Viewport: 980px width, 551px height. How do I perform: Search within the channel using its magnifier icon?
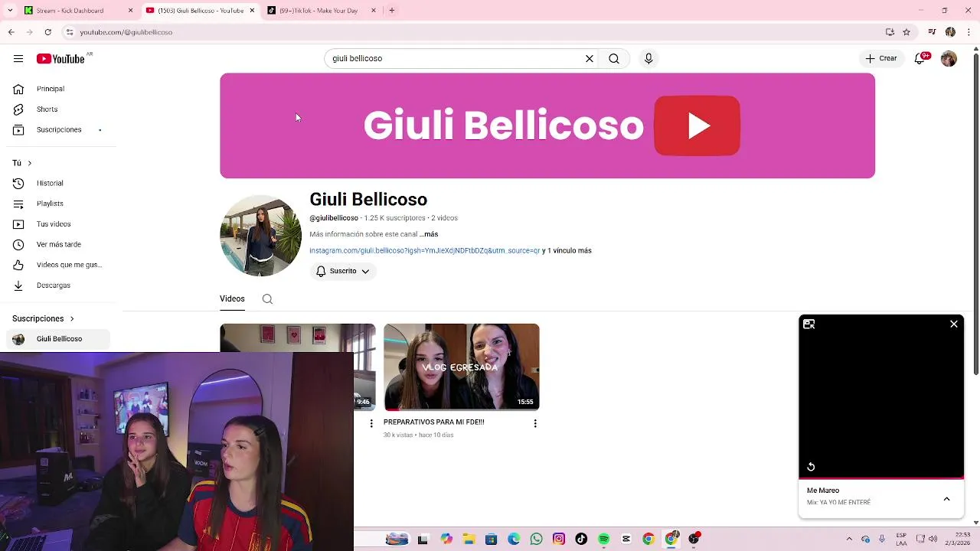[x=267, y=299]
